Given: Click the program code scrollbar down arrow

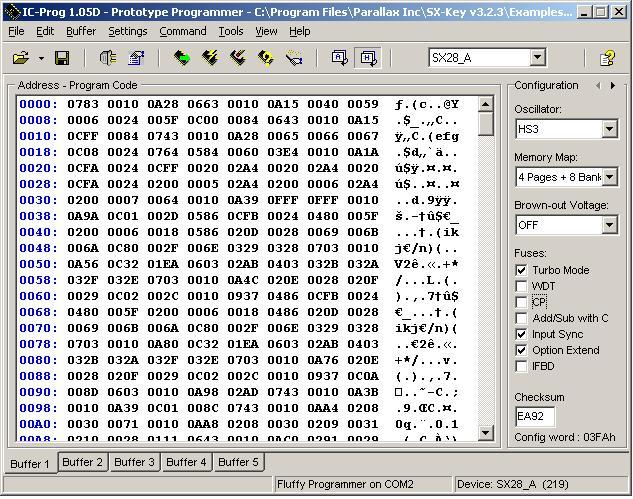Looking at the screenshot, I should click(x=485, y=433).
